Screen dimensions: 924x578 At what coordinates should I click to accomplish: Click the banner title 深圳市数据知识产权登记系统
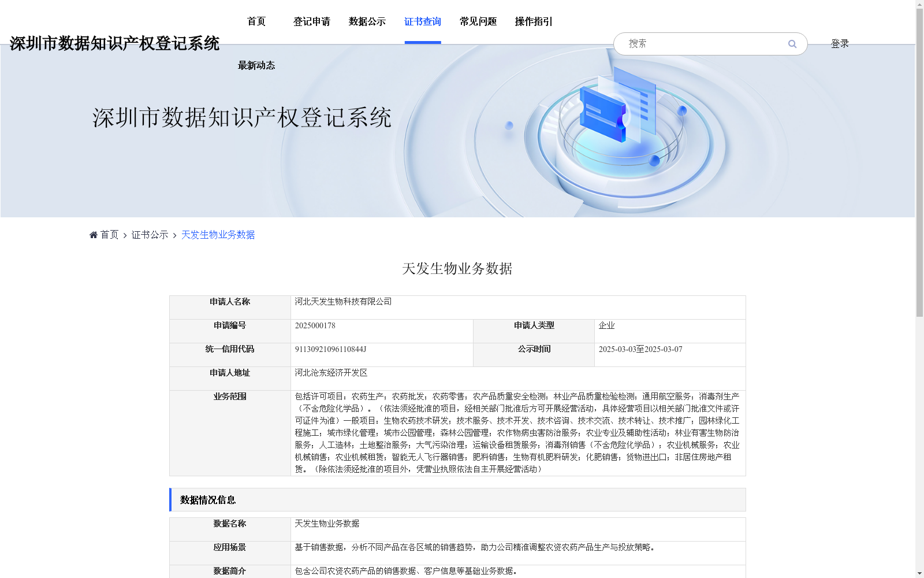[x=242, y=118]
